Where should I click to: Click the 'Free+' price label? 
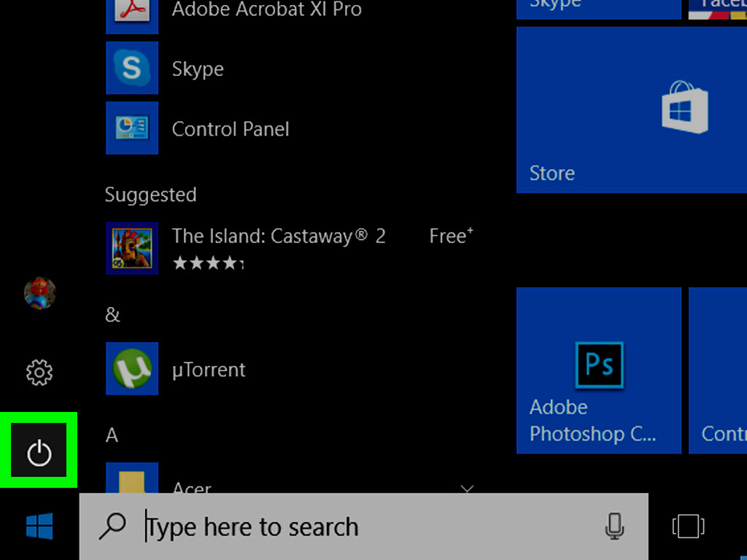451,236
